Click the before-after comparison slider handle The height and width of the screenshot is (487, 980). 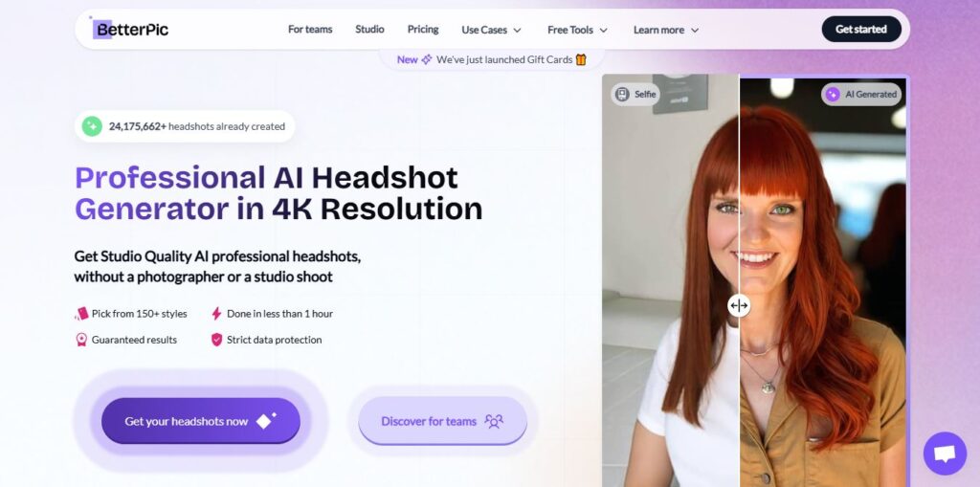click(x=739, y=305)
